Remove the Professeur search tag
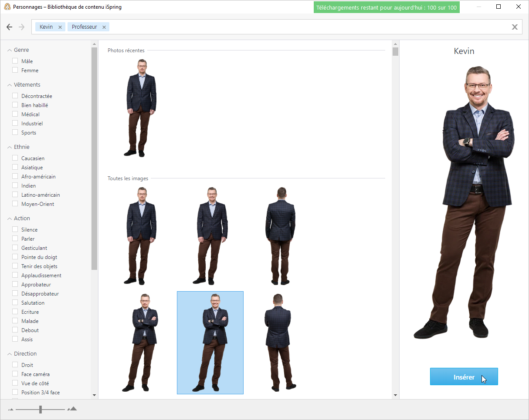The height and width of the screenshot is (420, 529). coord(104,27)
